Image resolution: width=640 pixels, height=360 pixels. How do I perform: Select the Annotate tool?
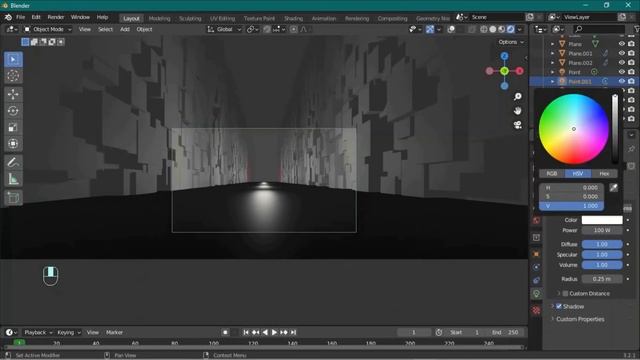13,162
